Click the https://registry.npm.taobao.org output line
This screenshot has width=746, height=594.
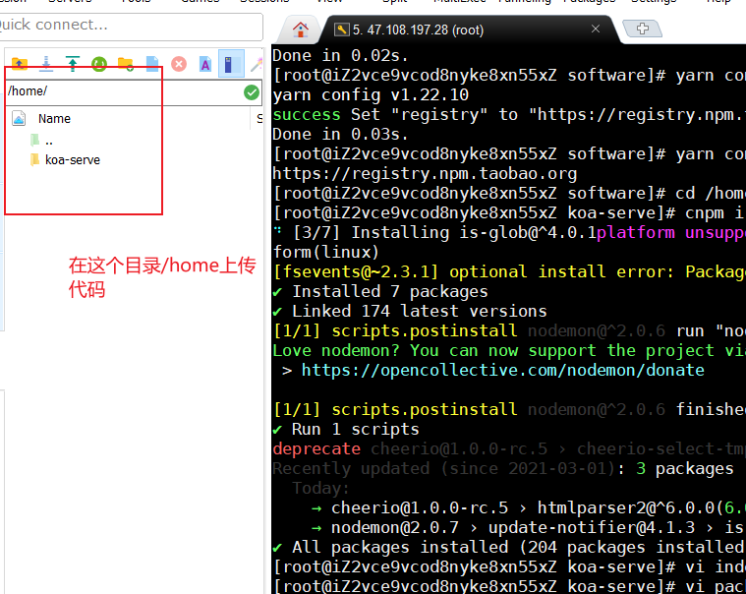[x=424, y=174]
